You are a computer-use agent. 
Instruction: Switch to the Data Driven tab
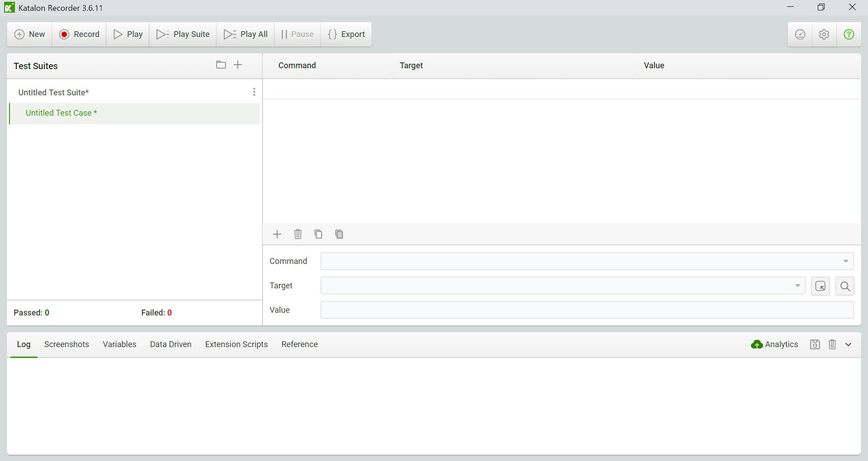(x=170, y=344)
